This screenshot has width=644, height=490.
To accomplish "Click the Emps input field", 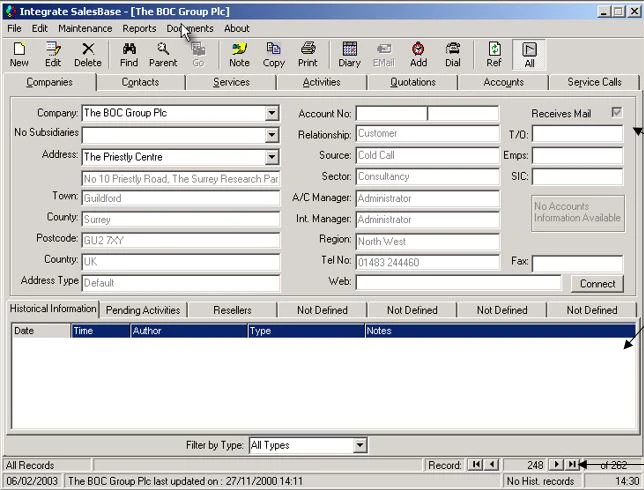I will pyautogui.click(x=577, y=156).
